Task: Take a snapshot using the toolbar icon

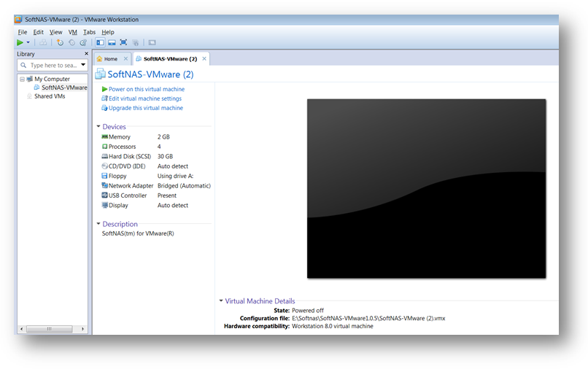Action: 60,43
